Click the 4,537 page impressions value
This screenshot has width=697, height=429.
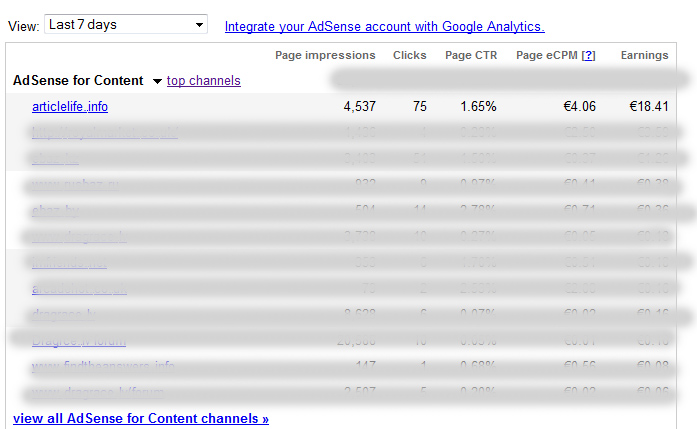pos(360,106)
